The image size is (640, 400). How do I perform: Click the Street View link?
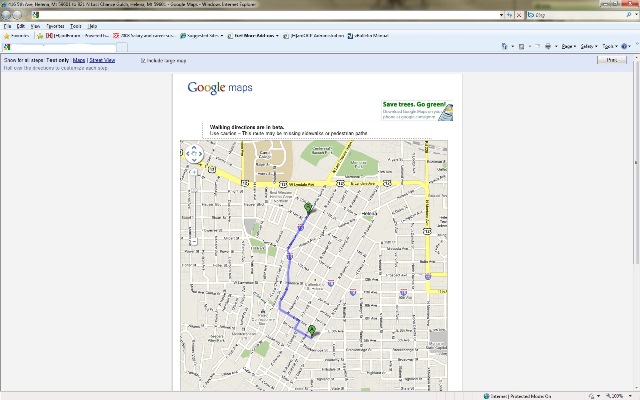102,60
